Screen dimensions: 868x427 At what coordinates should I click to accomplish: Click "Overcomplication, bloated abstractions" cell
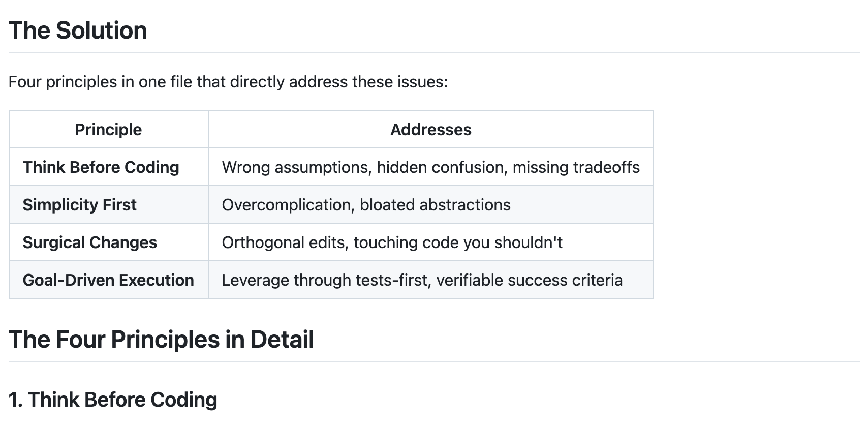coord(431,205)
